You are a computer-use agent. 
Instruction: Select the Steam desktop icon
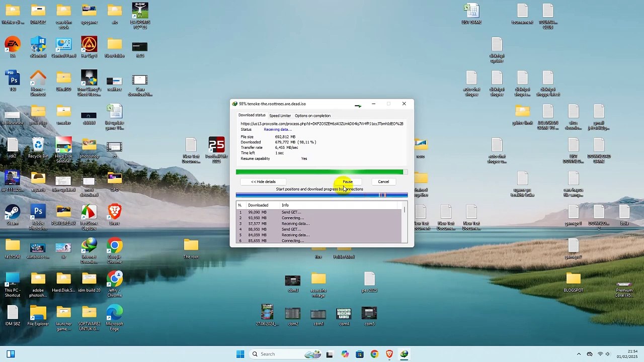coord(13,215)
